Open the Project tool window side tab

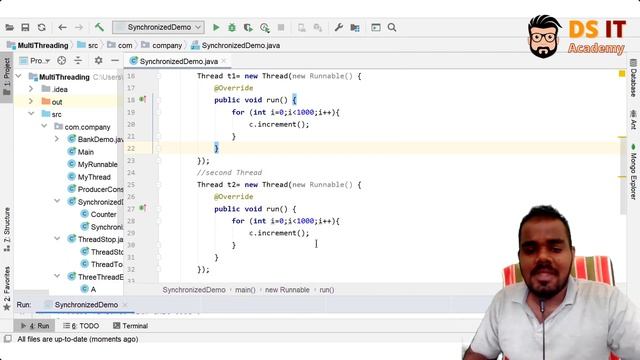pyautogui.click(x=7, y=76)
